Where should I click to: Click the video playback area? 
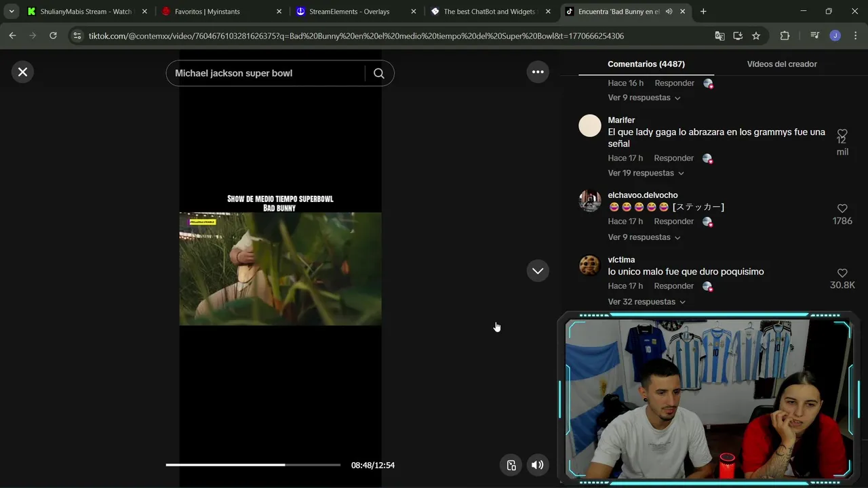click(x=280, y=269)
